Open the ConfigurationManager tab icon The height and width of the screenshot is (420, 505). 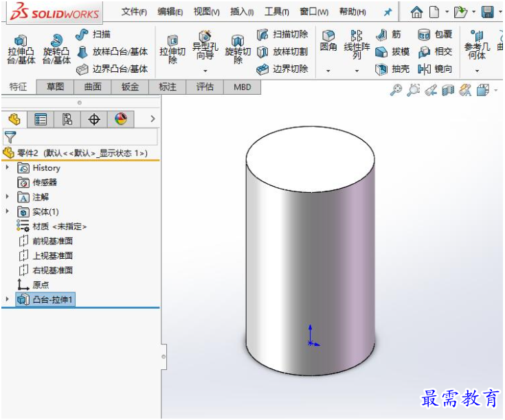tap(67, 119)
